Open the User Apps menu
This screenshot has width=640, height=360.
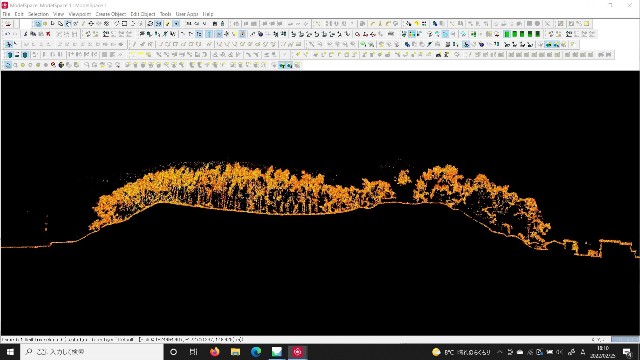coord(187,14)
